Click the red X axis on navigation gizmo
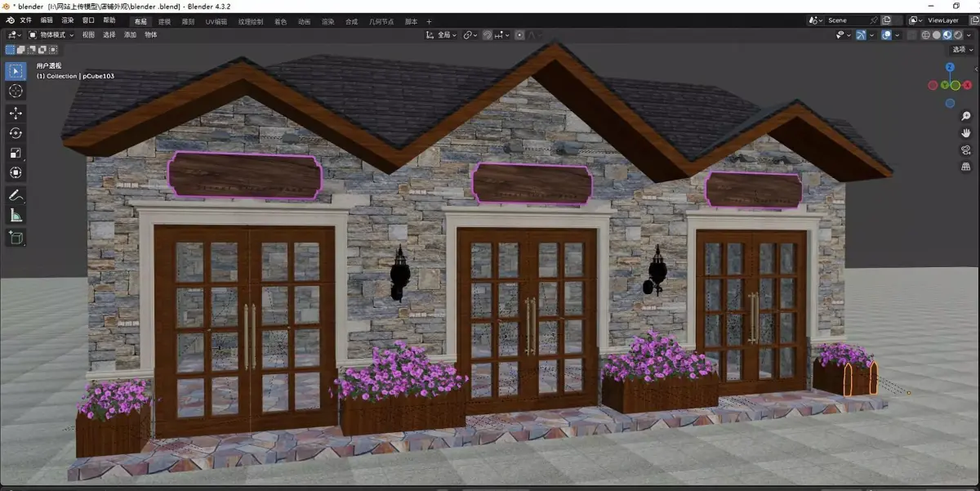The image size is (980, 491). tap(968, 85)
